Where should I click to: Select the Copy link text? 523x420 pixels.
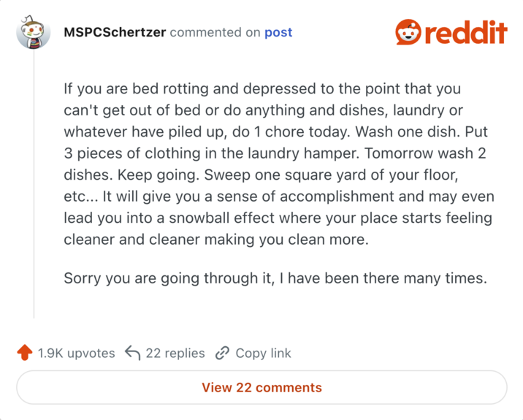(x=263, y=354)
